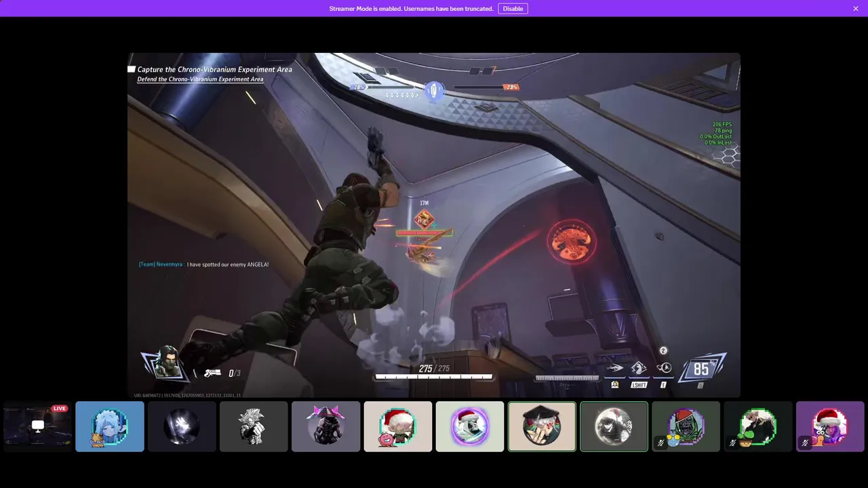Screen dimensions: 868x488
Task: Click the muted icon on the purple tile
Action: [x=805, y=443]
